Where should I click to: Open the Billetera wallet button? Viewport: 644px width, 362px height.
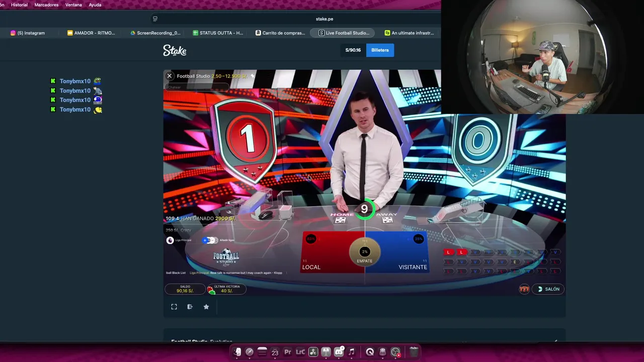click(380, 50)
